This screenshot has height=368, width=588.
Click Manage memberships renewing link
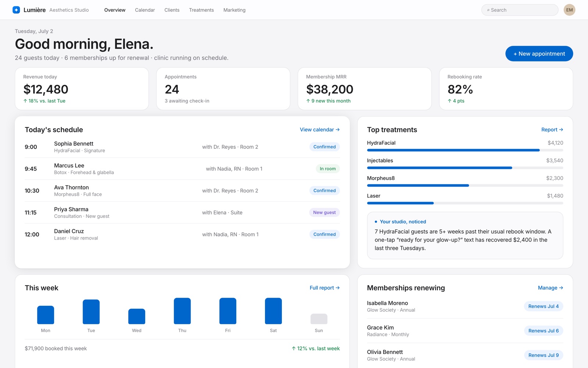click(551, 288)
